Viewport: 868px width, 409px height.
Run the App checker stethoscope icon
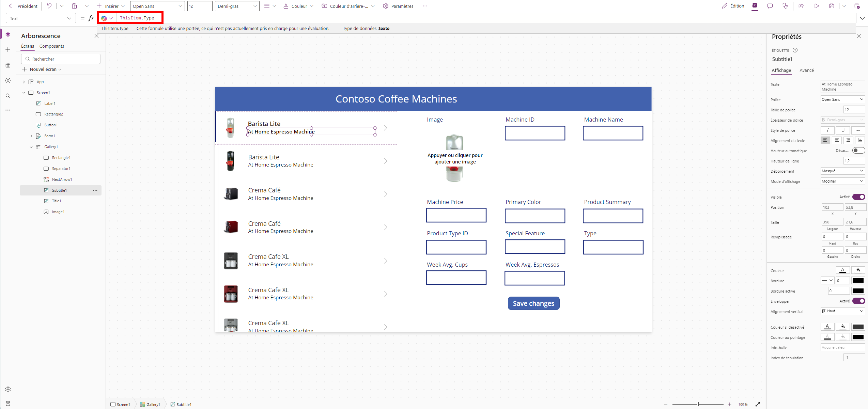click(785, 6)
